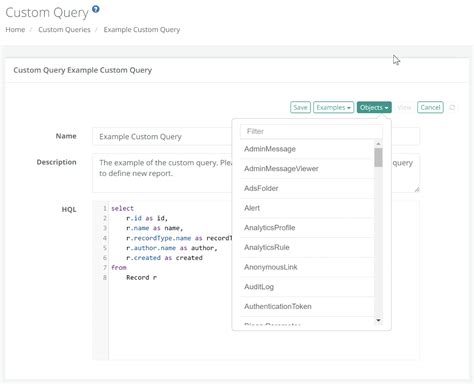This screenshot has width=474, height=384.
Task: Open the help icon next to Custom Query
Action: pyautogui.click(x=96, y=9)
